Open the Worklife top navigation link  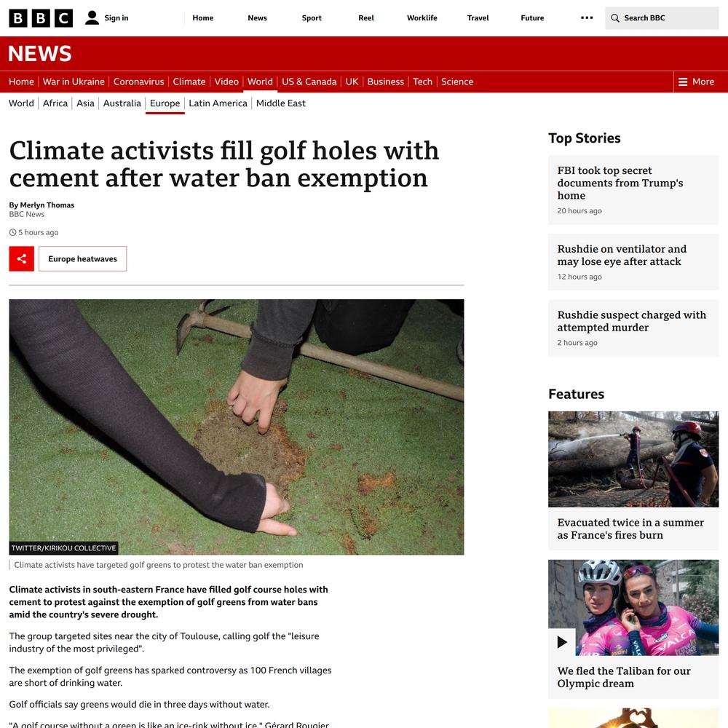(422, 18)
